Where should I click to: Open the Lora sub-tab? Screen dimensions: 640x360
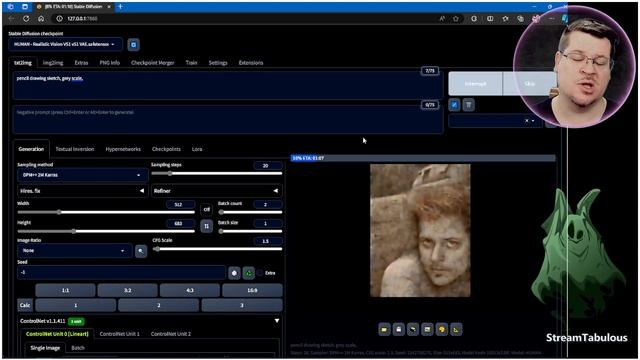click(197, 149)
